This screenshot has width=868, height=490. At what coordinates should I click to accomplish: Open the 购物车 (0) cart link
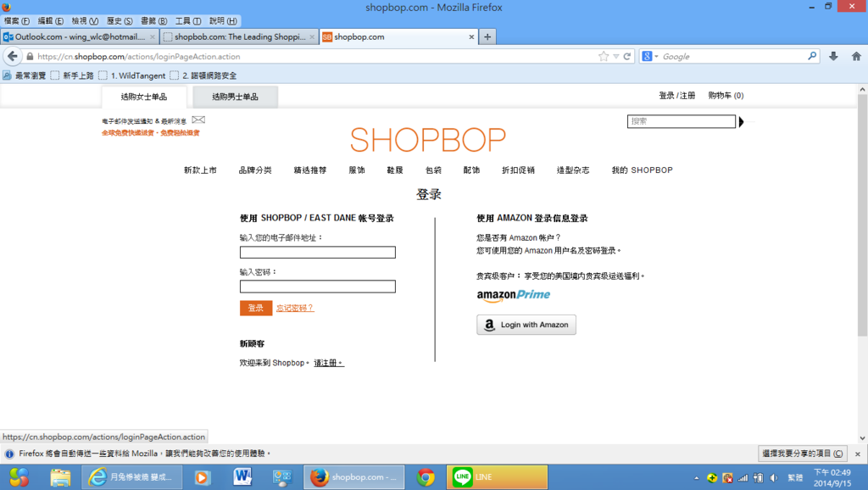pos(726,96)
